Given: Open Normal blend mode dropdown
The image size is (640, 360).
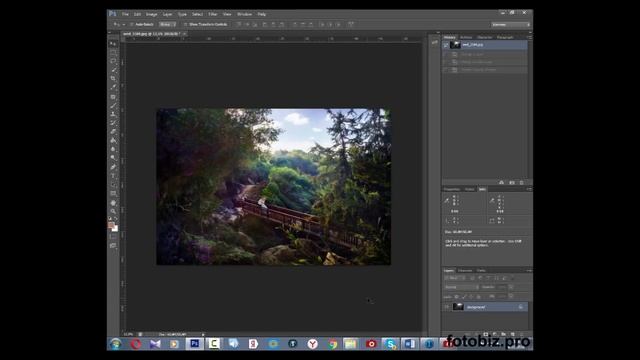Looking at the screenshot, I should coord(462,287).
